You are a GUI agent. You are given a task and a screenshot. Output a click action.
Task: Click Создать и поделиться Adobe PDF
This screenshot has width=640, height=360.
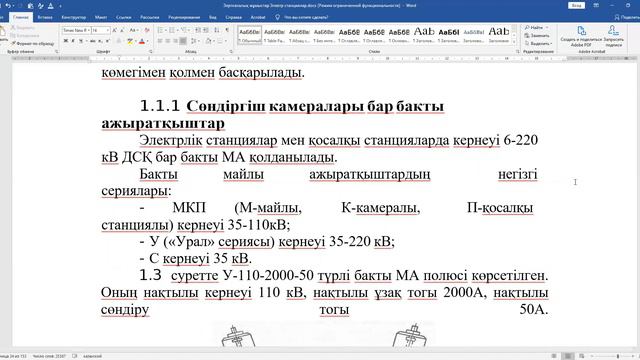pos(581,36)
